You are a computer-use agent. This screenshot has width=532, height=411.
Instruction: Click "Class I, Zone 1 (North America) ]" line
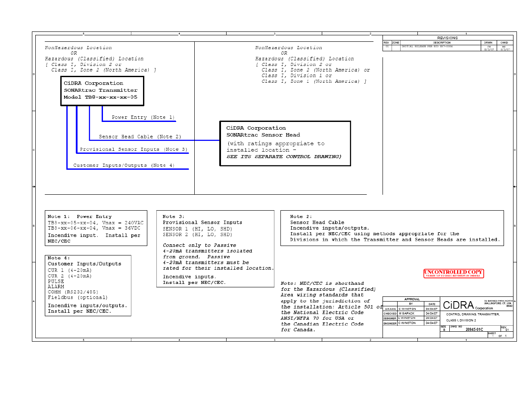coord(314,81)
